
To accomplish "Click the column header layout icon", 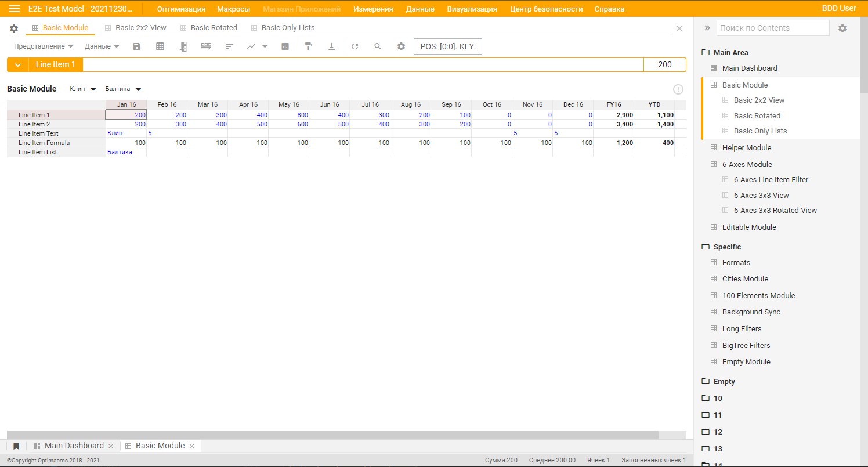I will point(206,46).
